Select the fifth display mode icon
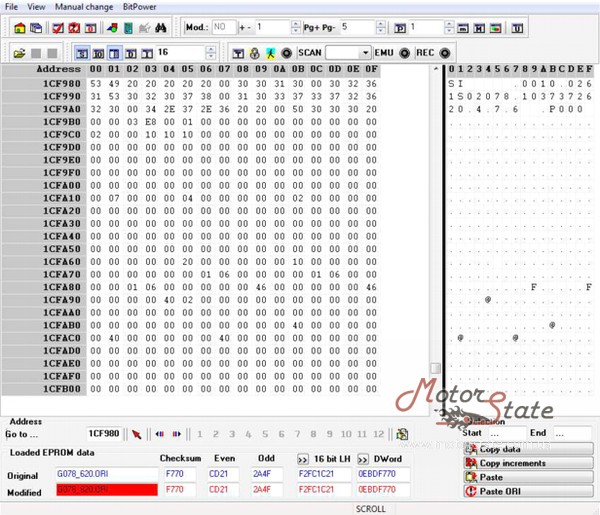600x515 pixels. pyautogui.click(x=147, y=54)
